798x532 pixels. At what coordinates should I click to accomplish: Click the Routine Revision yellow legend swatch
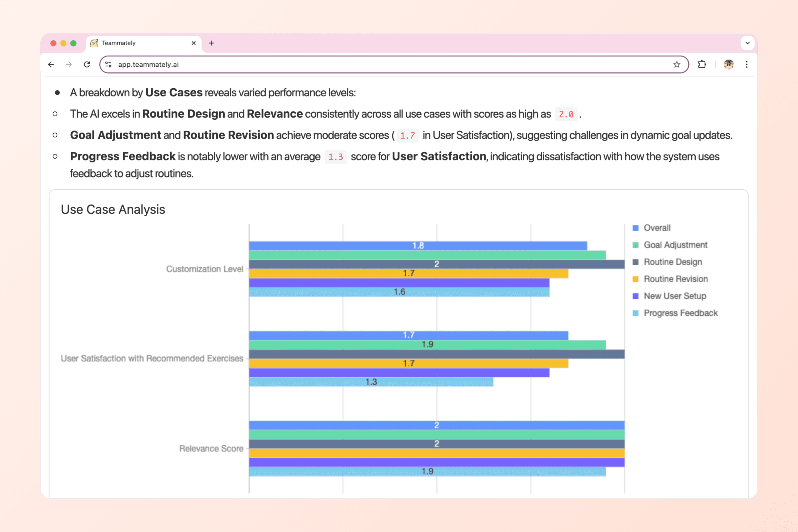click(635, 279)
